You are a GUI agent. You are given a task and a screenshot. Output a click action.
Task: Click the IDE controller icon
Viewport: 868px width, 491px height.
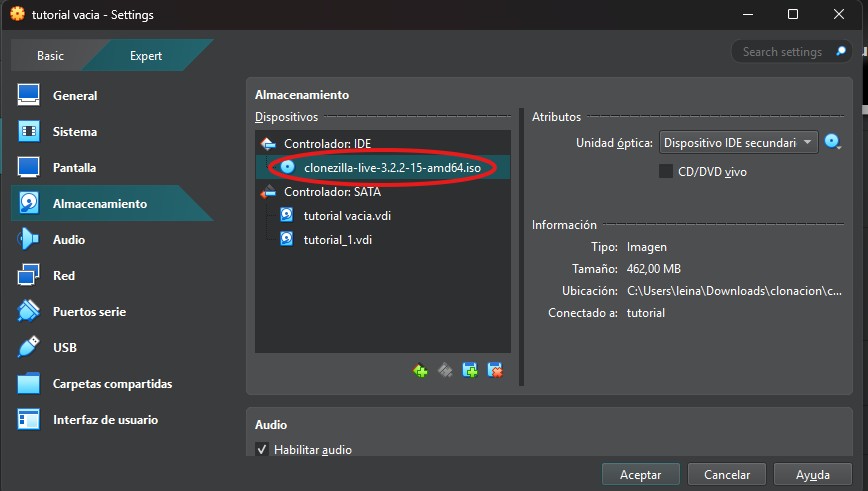268,144
